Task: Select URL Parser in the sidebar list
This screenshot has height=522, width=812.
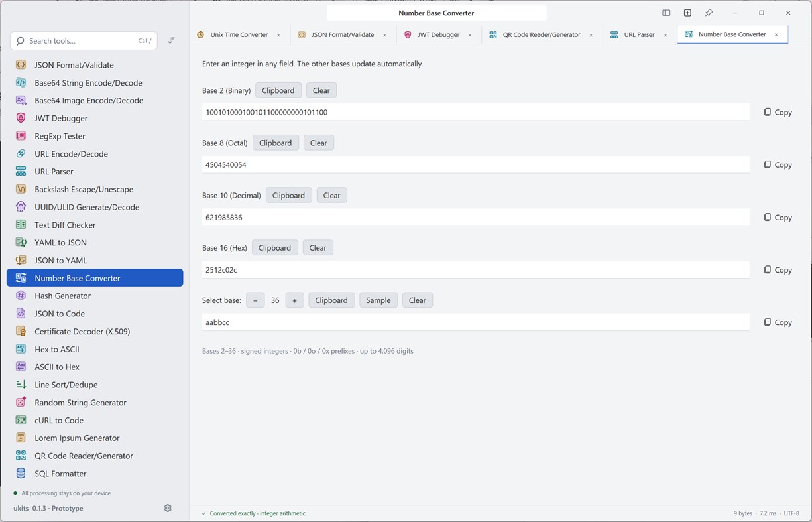Action: pyautogui.click(x=95, y=172)
